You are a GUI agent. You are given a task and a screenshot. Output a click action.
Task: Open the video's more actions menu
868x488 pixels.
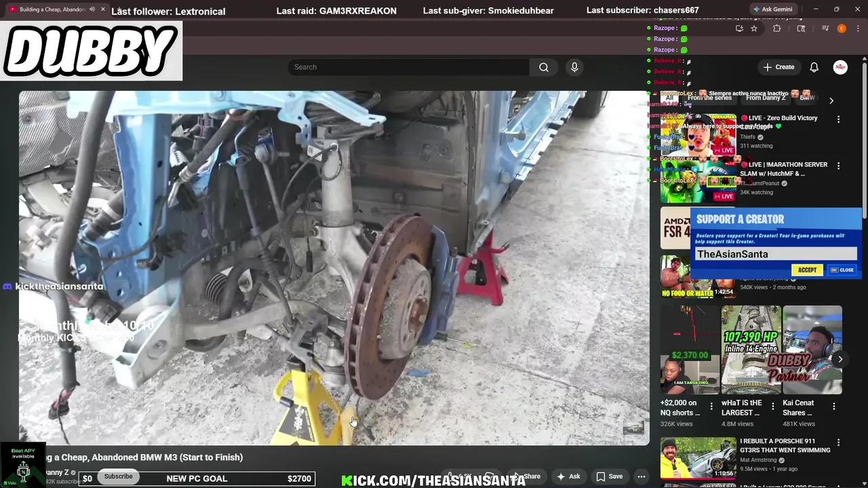tap(641, 476)
